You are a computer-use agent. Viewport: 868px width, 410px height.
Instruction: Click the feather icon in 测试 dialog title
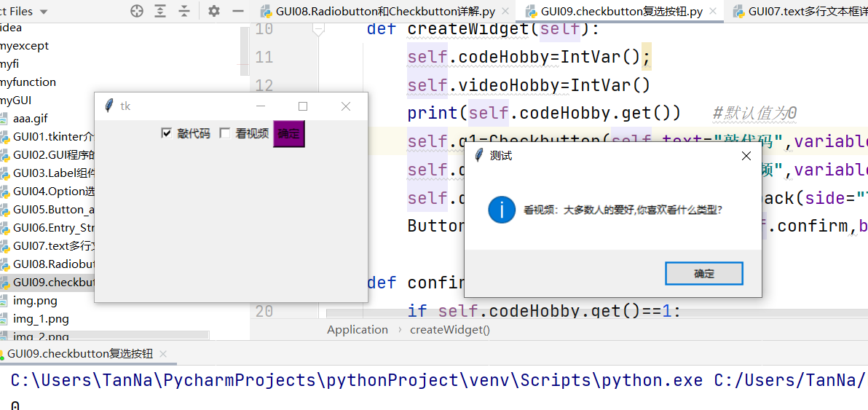479,156
